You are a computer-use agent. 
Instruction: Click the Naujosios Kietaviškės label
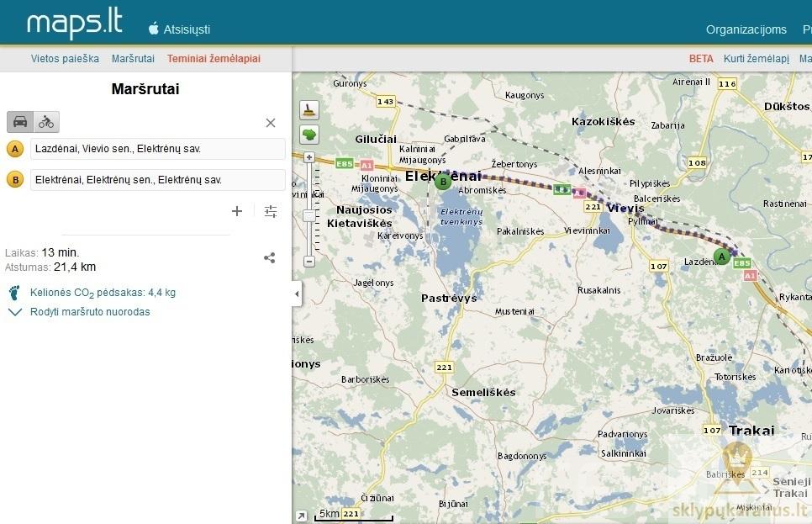tap(360, 217)
